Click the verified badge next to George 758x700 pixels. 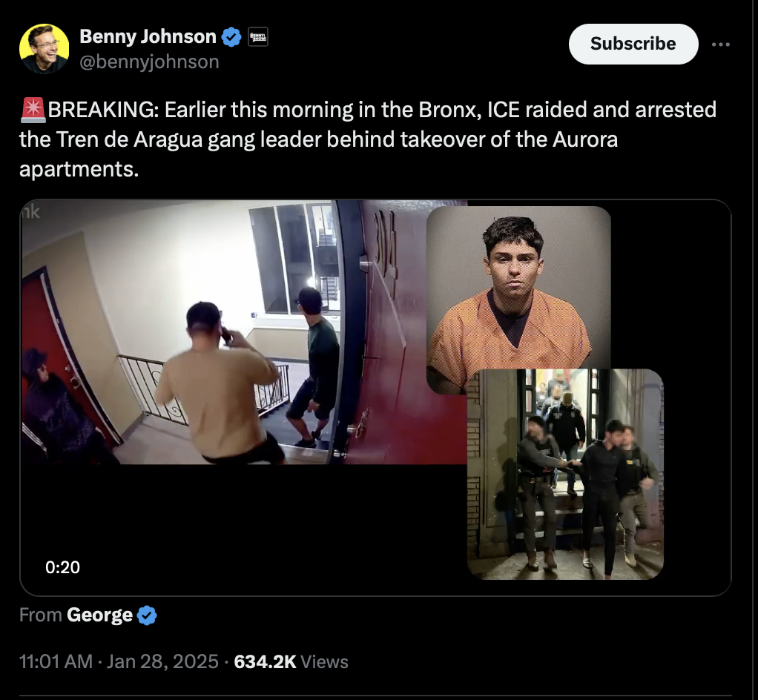pos(147,615)
